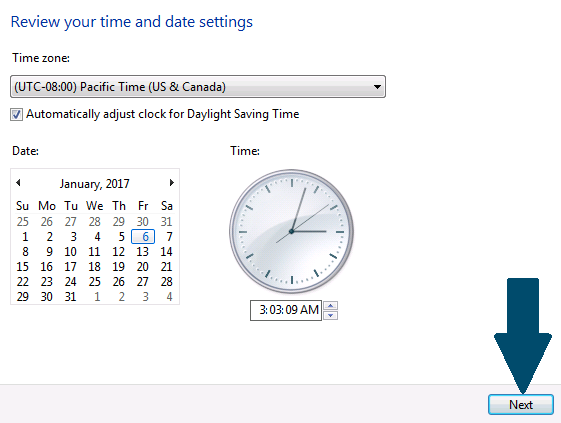Open the Time zone dropdown list
Screen dimensions: 561x423
pos(198,87)
